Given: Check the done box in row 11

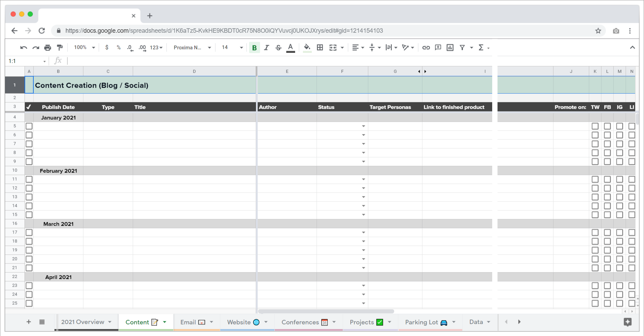Looking at the screenshot, I should pos(29,179).
